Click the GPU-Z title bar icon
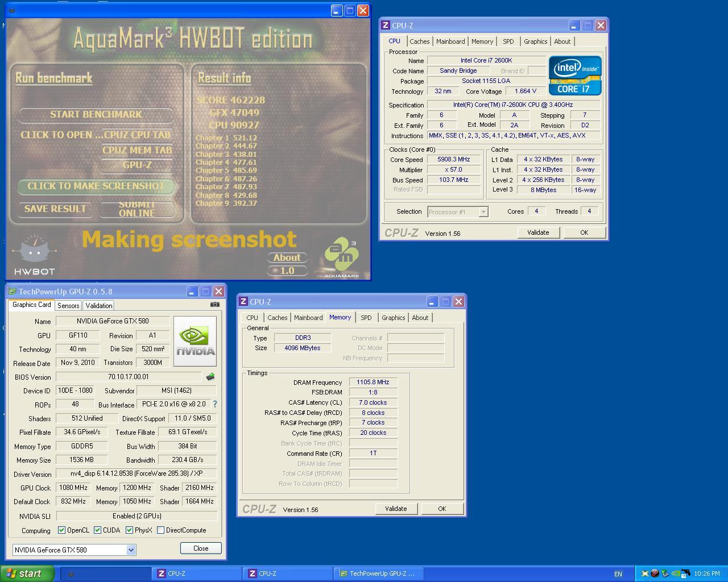The image size is (728, 582). (x=13, y=292)
